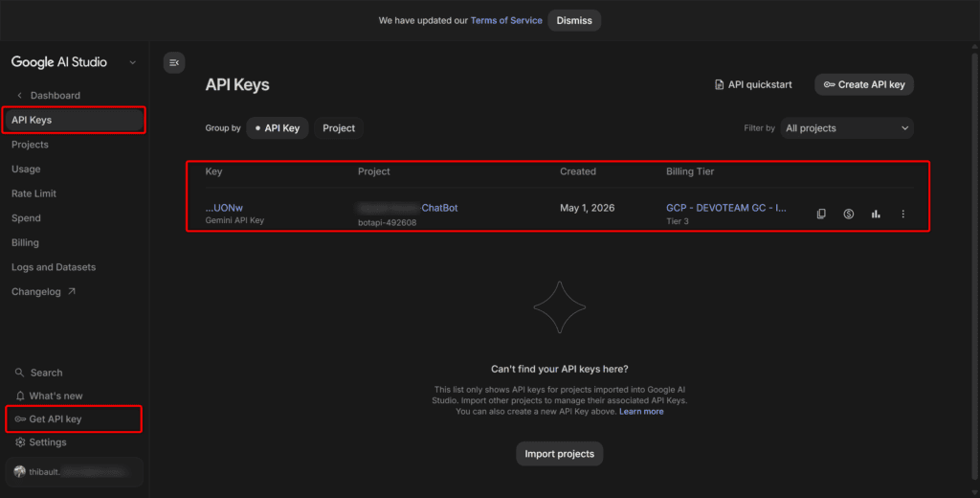The image size is (980, 498).
Task: Click the May 1, 2026 date cell
Action: pos(588,208)
